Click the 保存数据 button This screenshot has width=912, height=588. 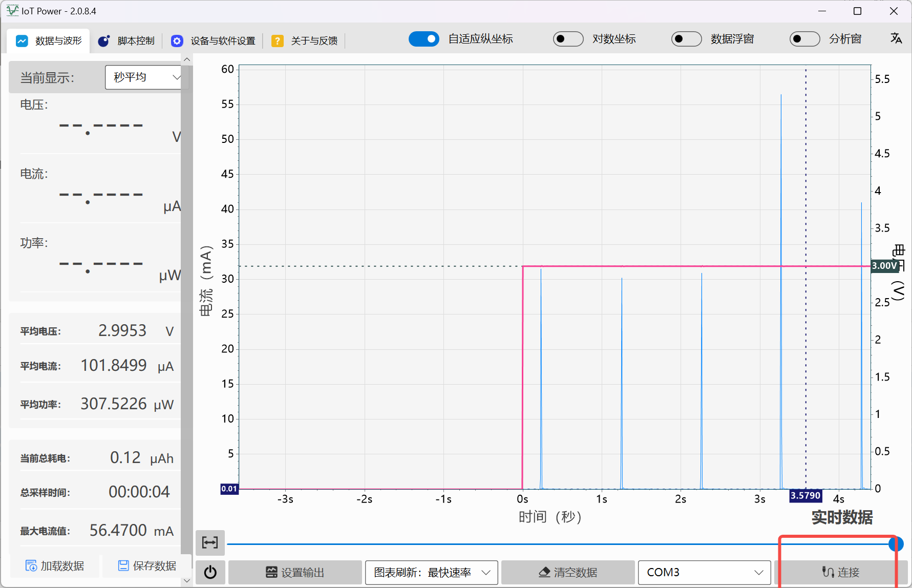(x=147, y=566)
